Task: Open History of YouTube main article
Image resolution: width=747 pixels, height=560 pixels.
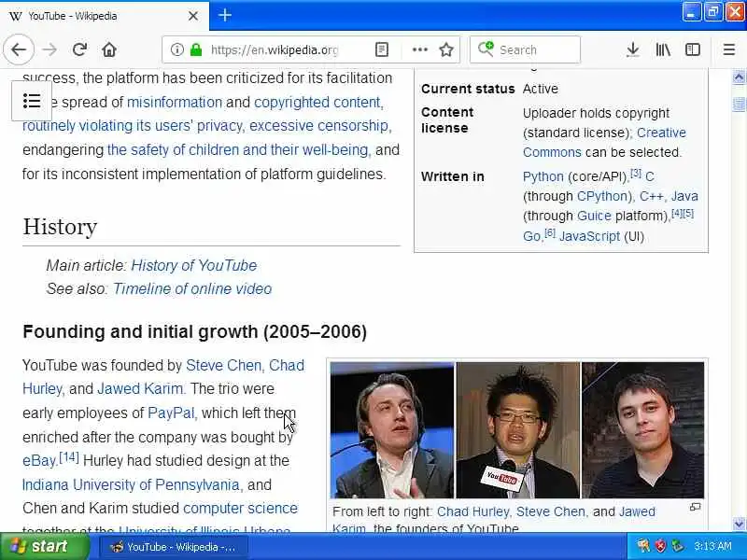Action: click(x=194, y=265)
